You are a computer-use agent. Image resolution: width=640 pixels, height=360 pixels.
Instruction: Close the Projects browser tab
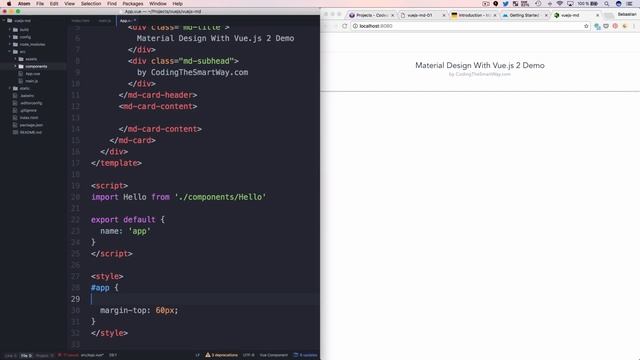tap(393, 16)
